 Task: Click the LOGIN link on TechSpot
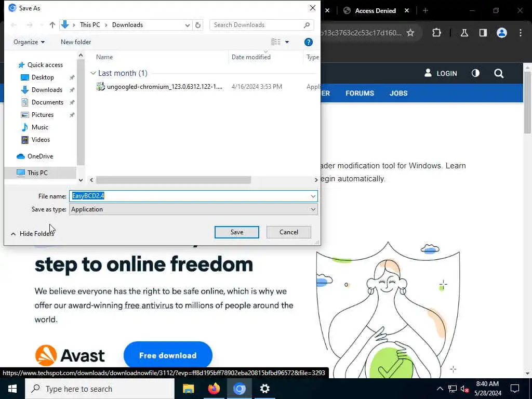point(441,73)
